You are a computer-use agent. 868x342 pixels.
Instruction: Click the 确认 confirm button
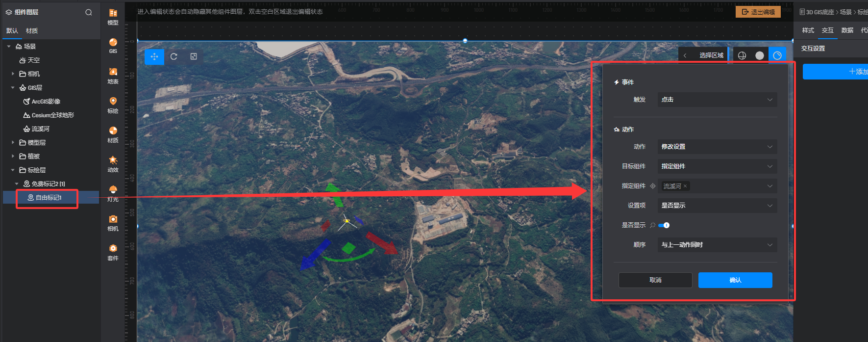[735, 280]
